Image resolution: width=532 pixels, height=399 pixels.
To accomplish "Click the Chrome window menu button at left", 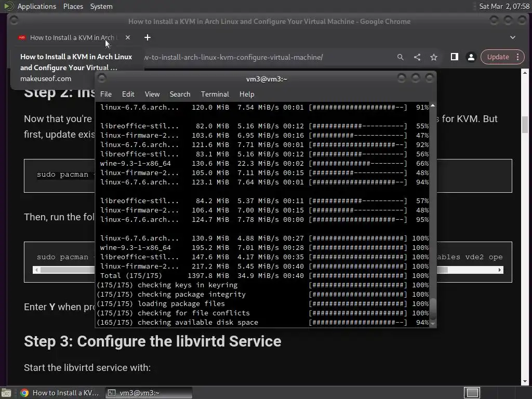I will coord(14,20).
